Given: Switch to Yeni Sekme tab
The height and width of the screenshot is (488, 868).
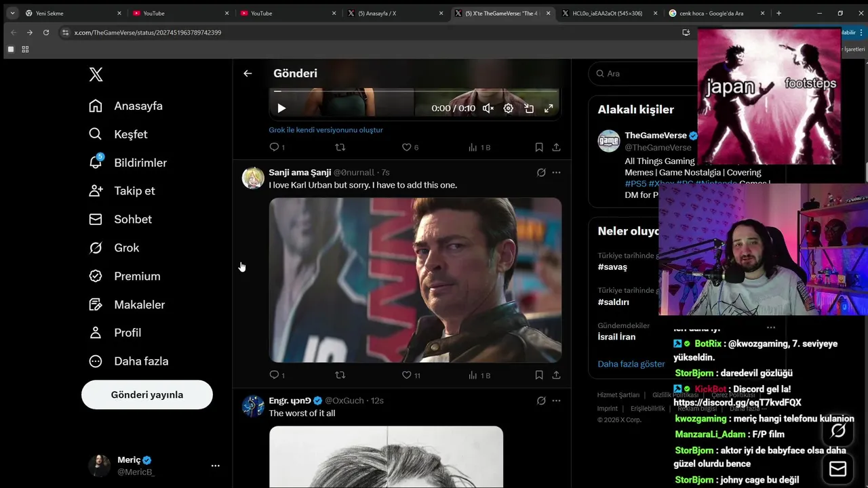Looking at the screenshot, I should [74, 13].
